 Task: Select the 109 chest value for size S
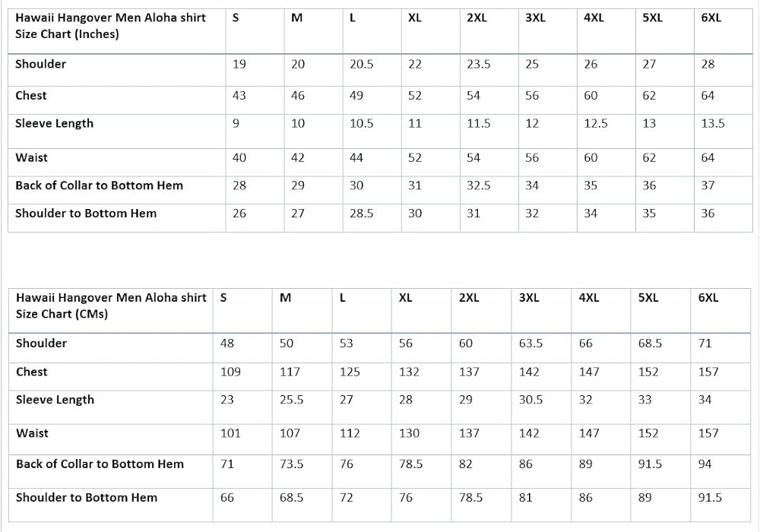[230, 372]
